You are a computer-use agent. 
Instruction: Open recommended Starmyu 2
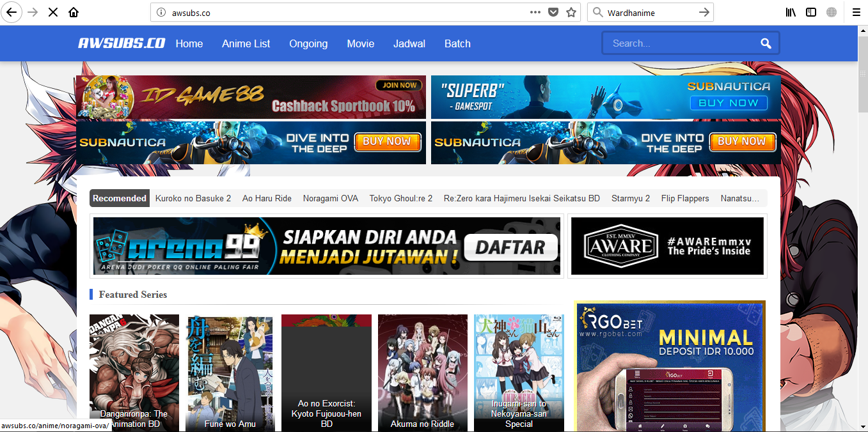631,198
